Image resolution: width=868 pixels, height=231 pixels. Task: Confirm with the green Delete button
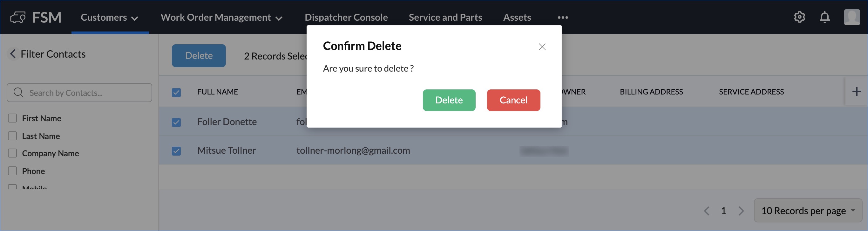pyautogui.click(x=449, y=100)
